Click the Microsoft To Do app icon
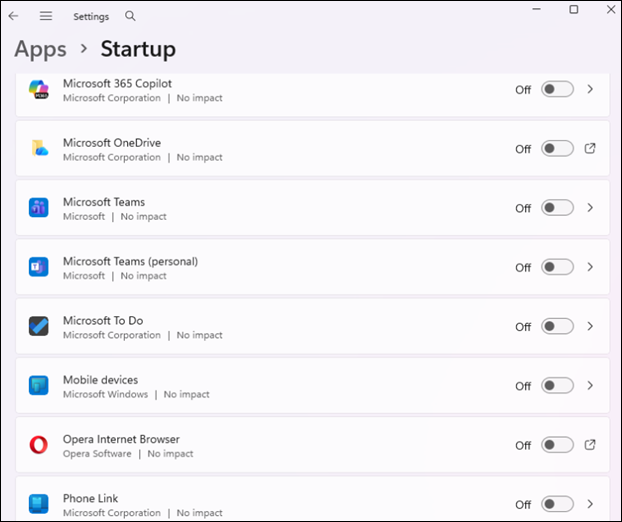The width and height of the screenshot is (622, 522). point(38,326)
